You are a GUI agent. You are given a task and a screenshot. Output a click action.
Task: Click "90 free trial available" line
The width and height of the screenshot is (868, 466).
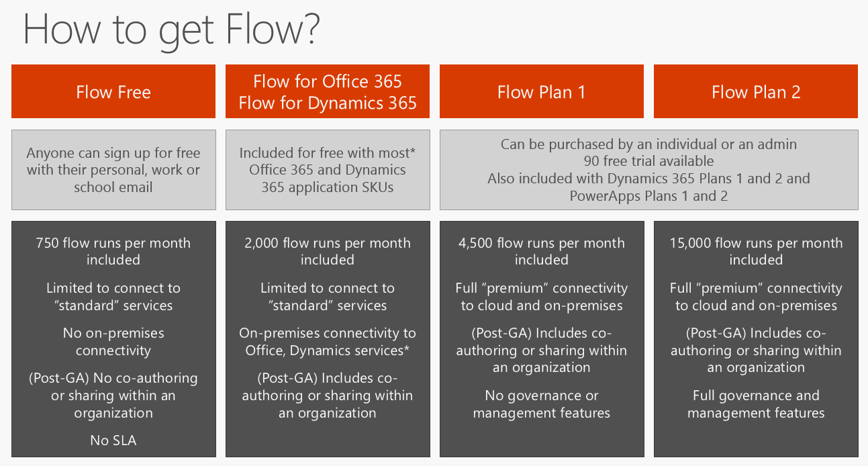[x=648, y=161]
